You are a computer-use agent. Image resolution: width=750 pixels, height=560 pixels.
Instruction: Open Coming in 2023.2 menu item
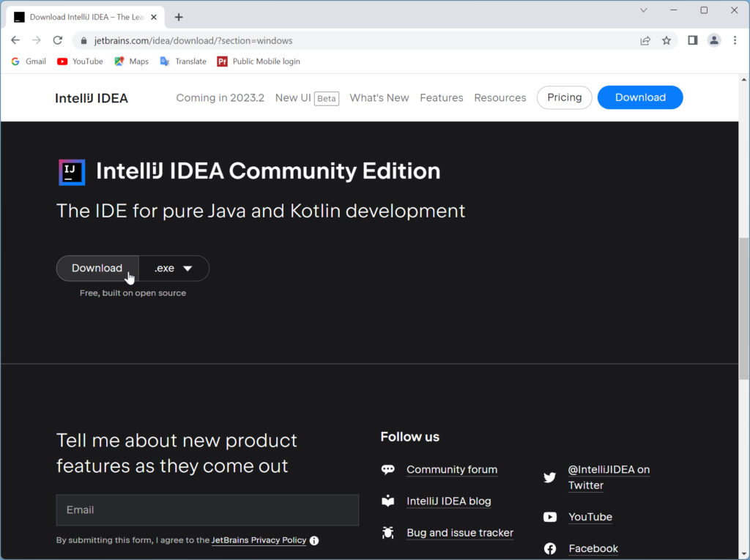click(x=220, y=97)
